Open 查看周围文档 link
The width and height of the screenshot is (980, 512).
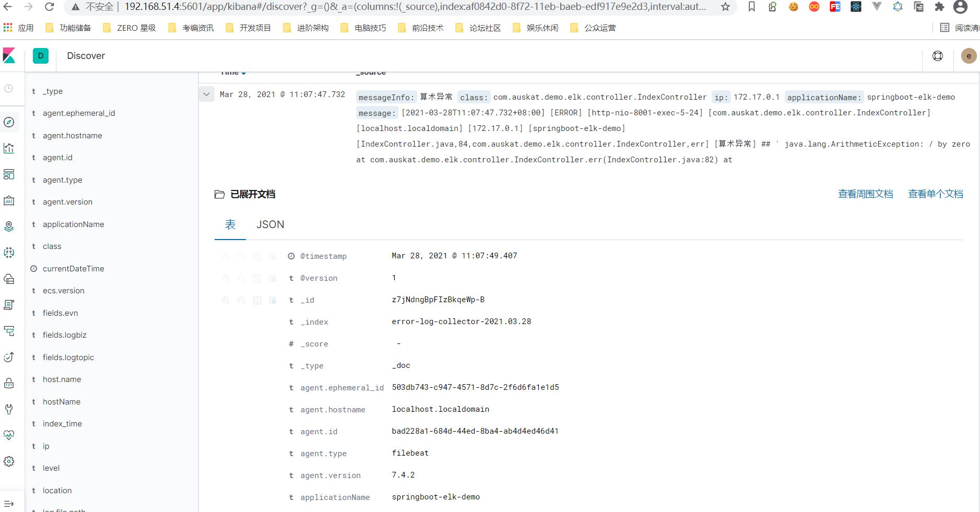coord(866,194)
